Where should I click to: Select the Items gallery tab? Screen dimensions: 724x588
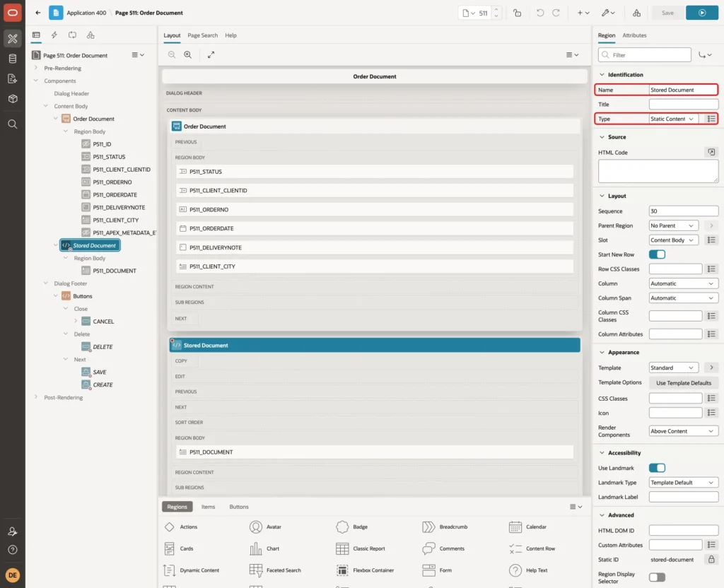209,507
